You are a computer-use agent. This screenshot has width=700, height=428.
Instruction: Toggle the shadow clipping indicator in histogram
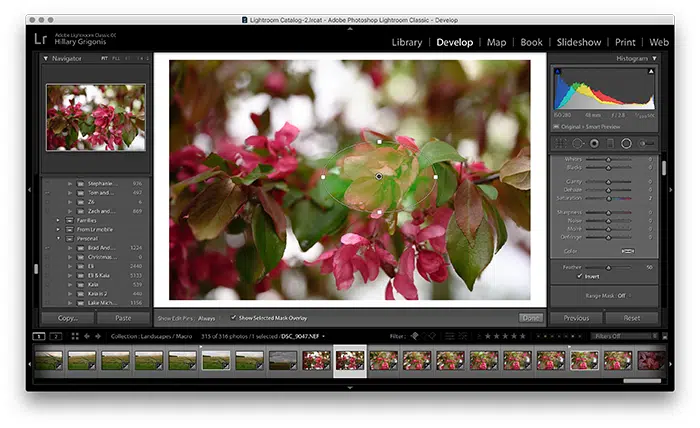tap(558, 71)
